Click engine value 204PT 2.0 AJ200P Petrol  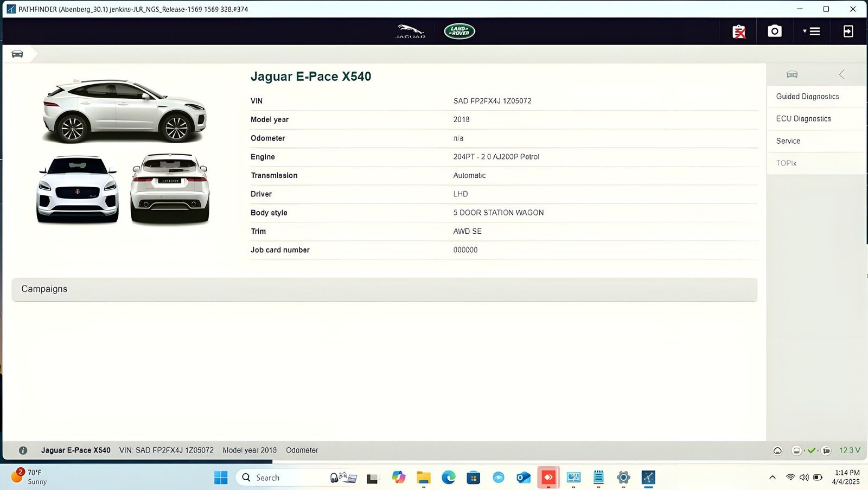(496, 157)
